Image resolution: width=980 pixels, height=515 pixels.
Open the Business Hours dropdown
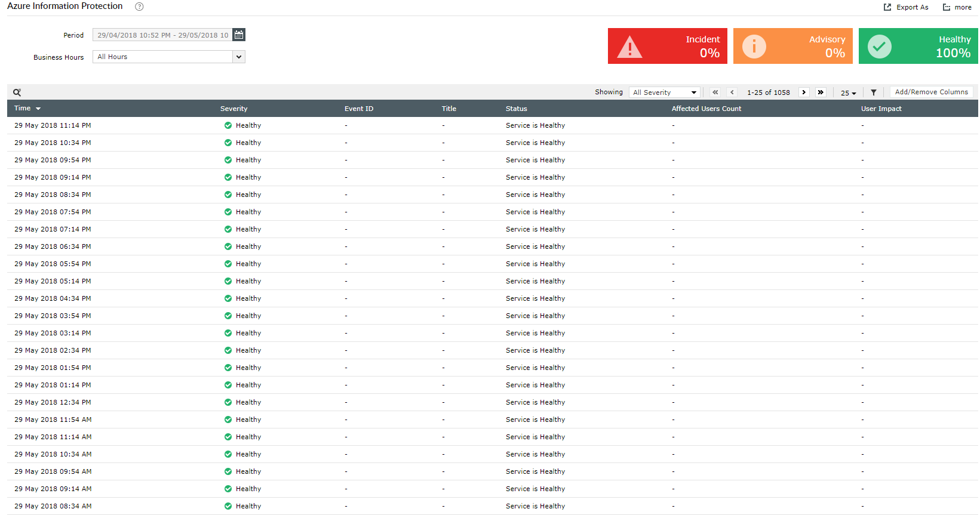point(169,57)
